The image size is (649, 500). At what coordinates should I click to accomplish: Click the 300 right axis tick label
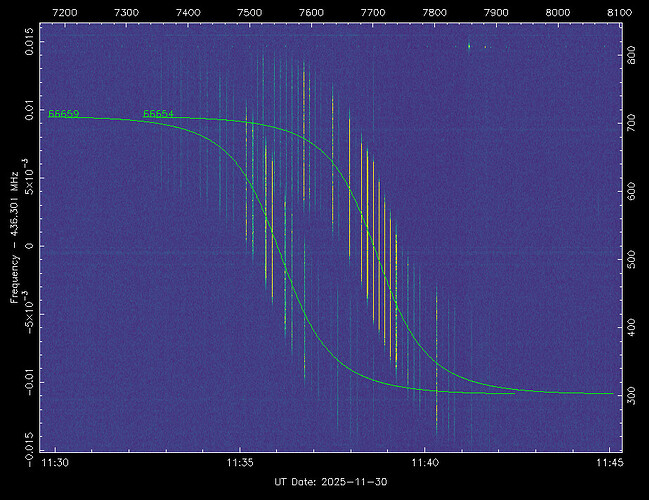pyautogui.click(x=631, y=397)
